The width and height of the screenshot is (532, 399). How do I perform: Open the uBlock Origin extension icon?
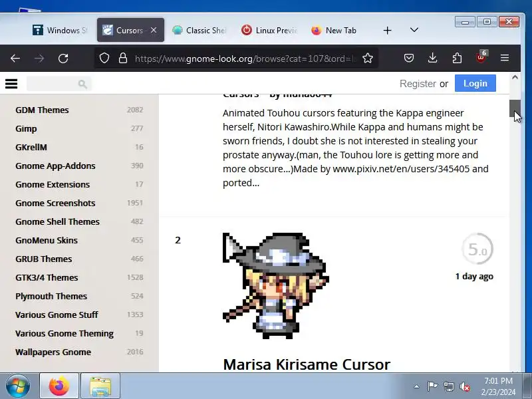click(x=481, y=57)
